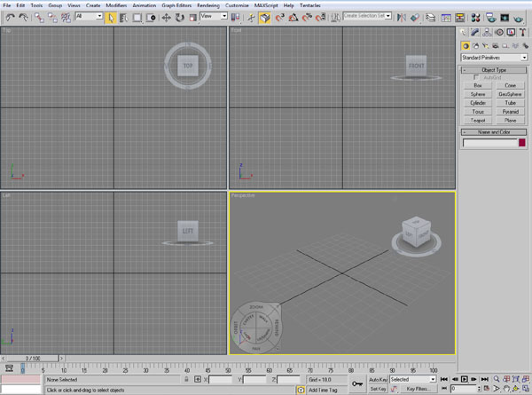Image resolution: width=532 pixels, height=395 pixels.
Task: Open the Cameras category icon
Action: (x=496, y=46)
